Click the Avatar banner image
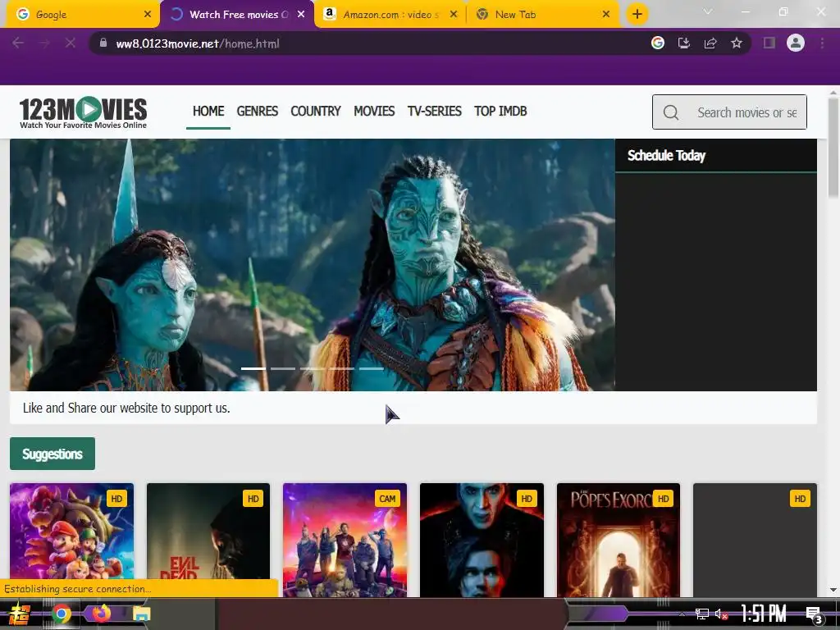The width and height of the screenshot is (840, 630). pyautogui.click(x=313, y=265)
